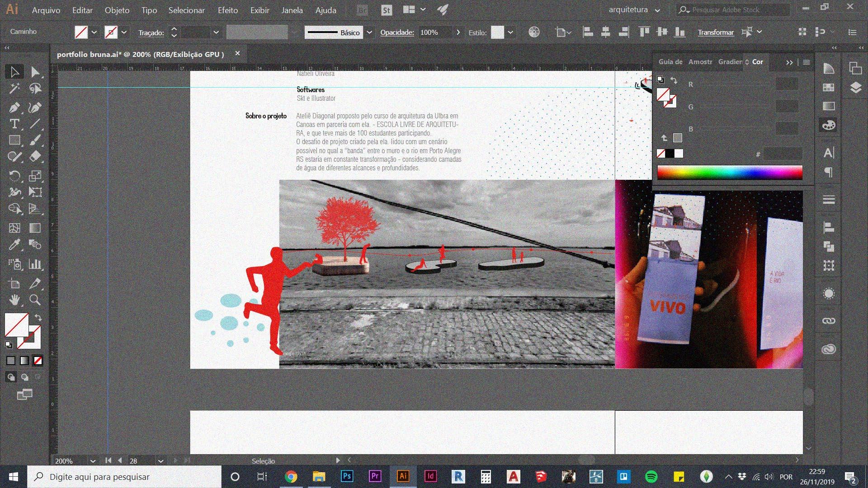Open the zoom level 200% dropdown
Screen dimensions: 868x488
coord(93,461)
